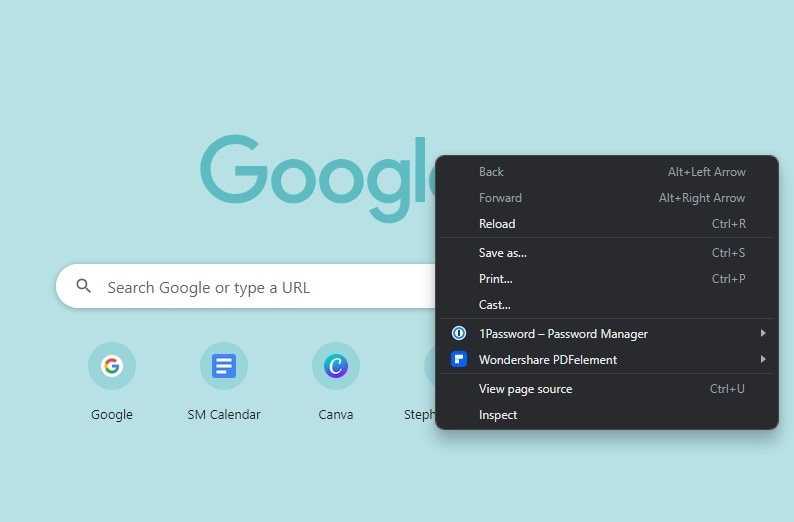Image resolution: width=794 pixels, height=522 pixels.
Task: Open the Canva shortcut icon
Action: 336,366
